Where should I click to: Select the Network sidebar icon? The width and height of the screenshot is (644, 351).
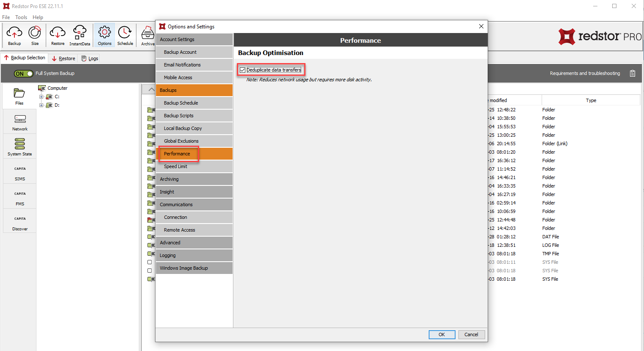coord(20,122)
